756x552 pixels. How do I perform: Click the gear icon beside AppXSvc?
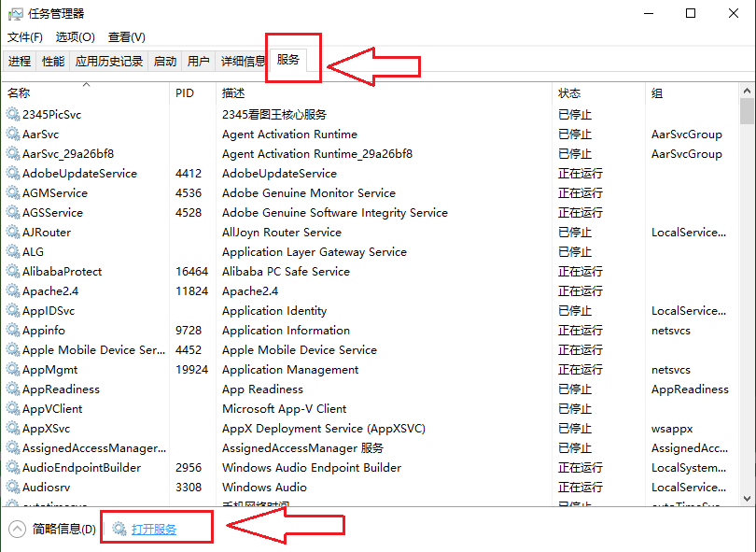point(12,429)
